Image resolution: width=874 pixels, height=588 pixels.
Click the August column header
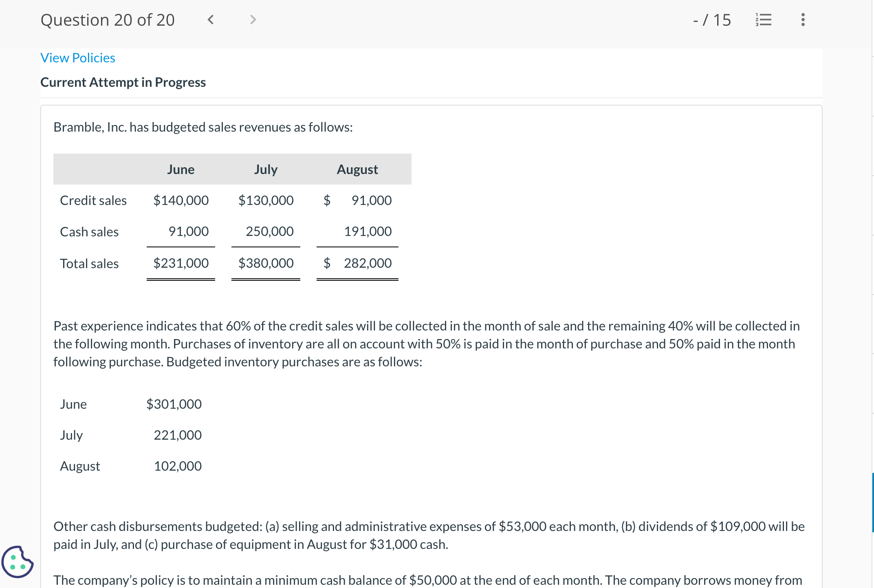[x=357, y=170]
